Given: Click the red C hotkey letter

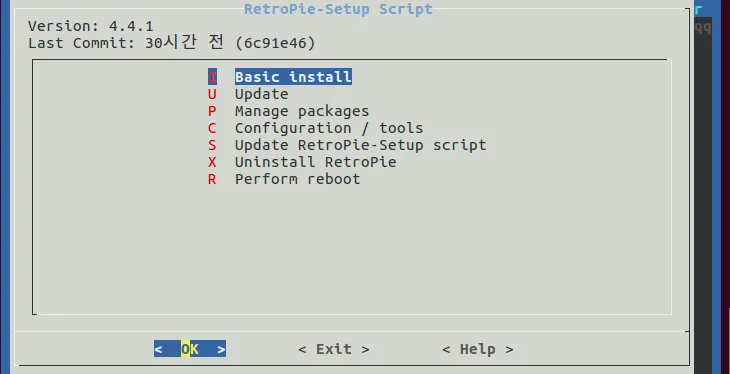Looking at the screenshot, I should point(212,128).
